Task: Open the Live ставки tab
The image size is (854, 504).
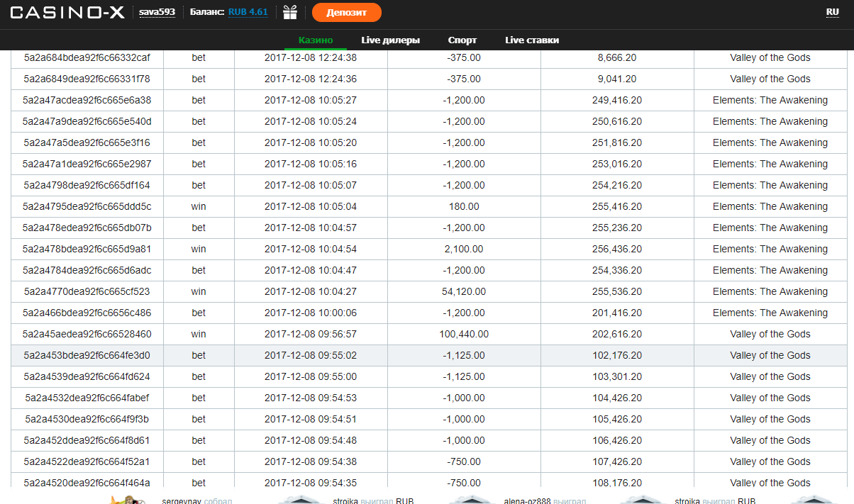Action: point(532,40)
